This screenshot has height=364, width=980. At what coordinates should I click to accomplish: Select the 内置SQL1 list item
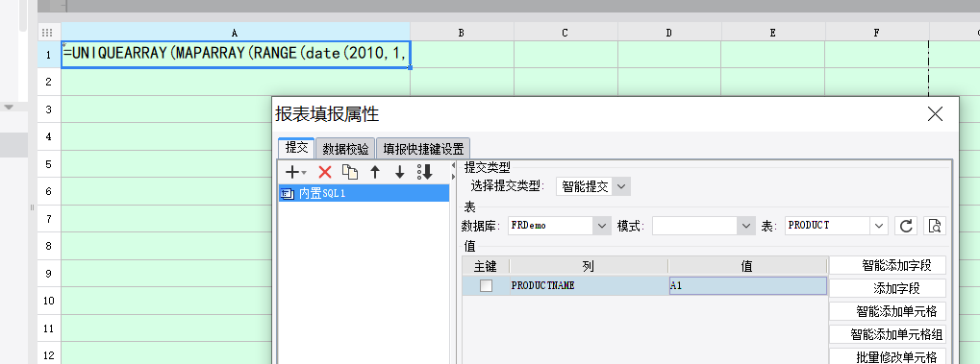(x=364, y=194)
